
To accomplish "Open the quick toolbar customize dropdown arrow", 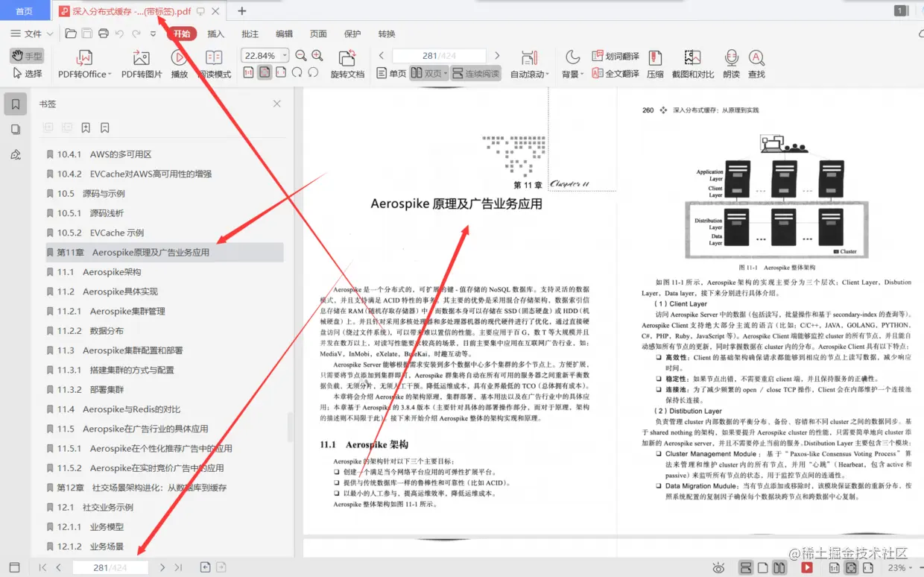I will coord(153,34).
